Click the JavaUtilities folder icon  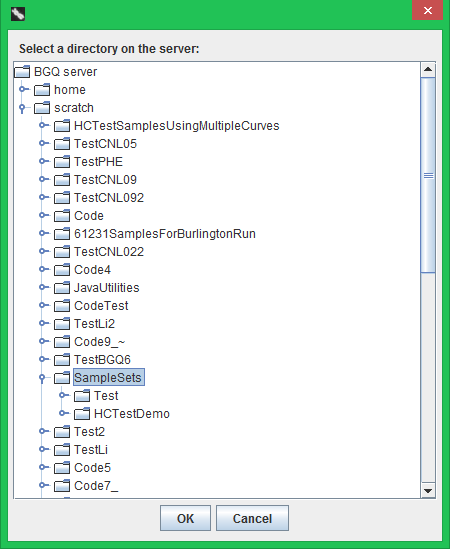pos(62,288)
